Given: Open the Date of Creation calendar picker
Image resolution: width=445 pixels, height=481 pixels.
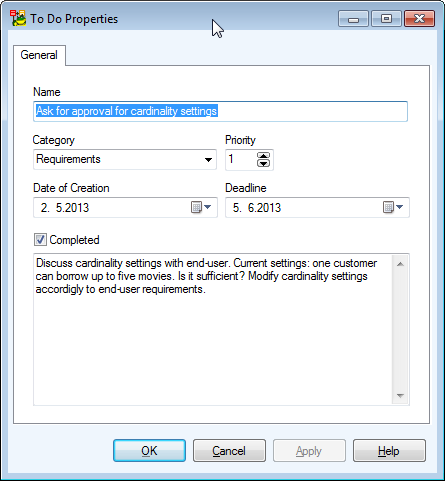Looking at the screenshot, I should (x=201, y=207).
